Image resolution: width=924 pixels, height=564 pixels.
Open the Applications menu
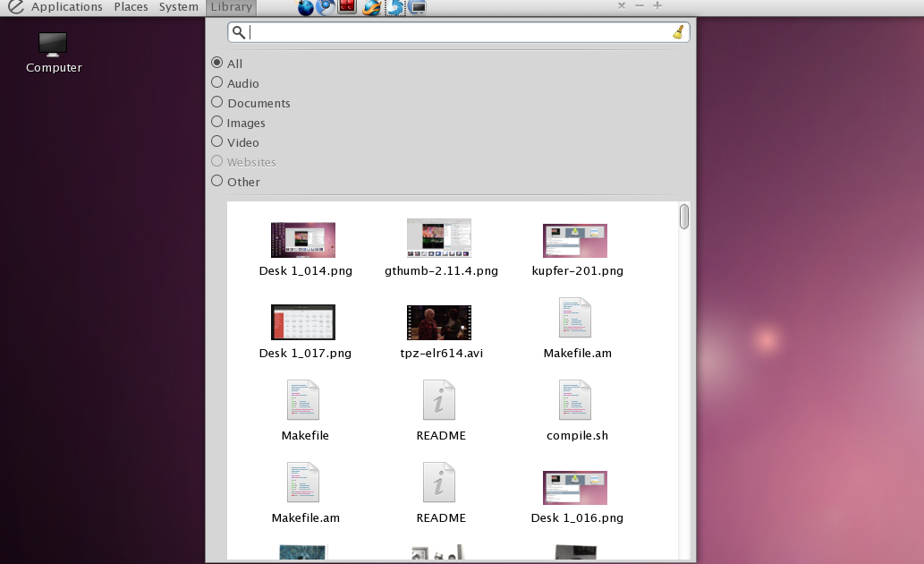coord(66,6)
